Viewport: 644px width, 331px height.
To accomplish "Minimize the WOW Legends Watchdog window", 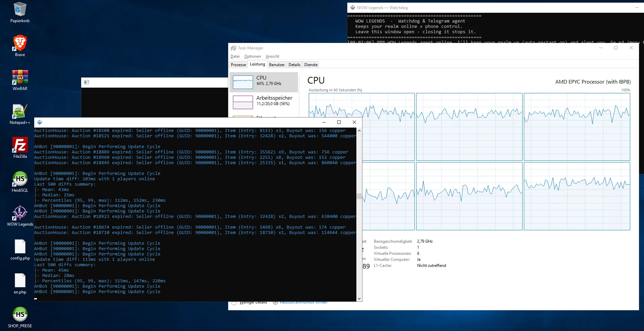I will [x=637, y=7].
